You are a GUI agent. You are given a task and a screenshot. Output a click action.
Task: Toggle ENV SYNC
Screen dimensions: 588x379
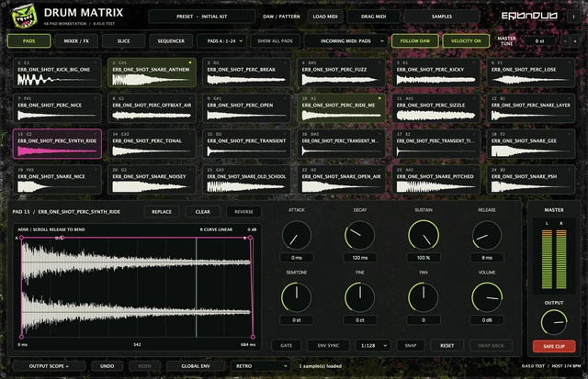pyautogui.click(x=328, y=345)
